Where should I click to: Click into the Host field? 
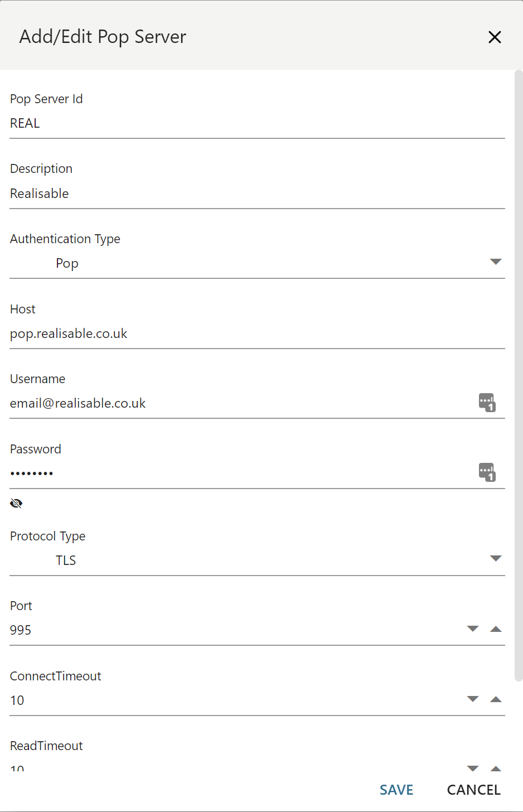(x=256, y=334)
